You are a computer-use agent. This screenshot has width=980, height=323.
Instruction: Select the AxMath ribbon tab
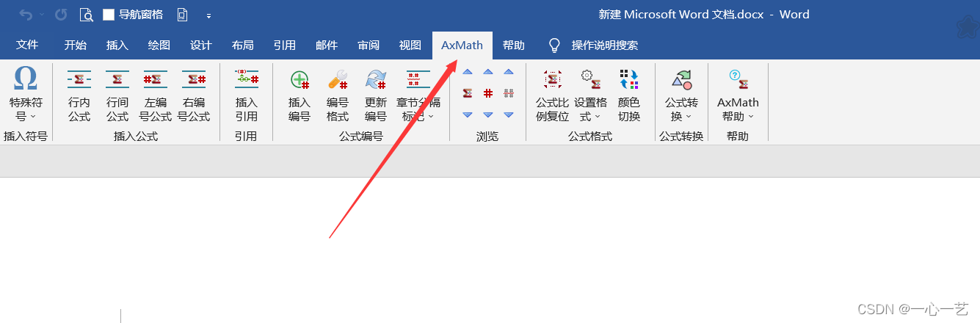(x=462, y=45)
